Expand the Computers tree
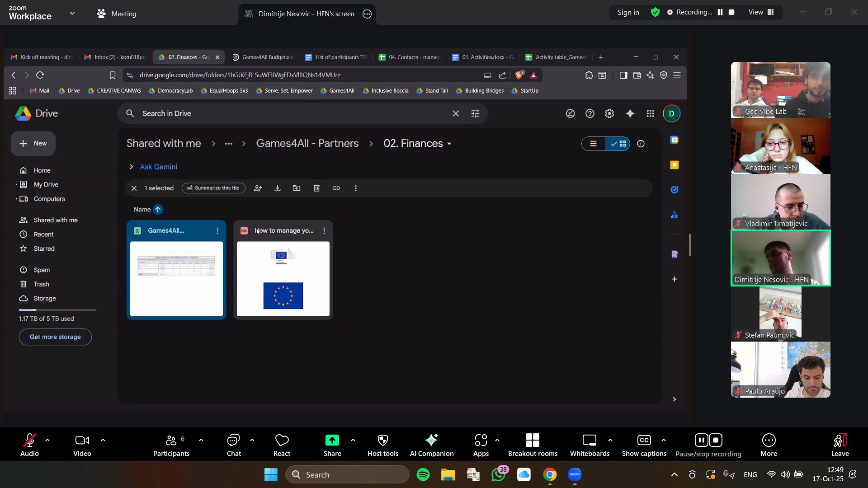The width and height of the screenshot is (868, 488). (x=16, y=199)
